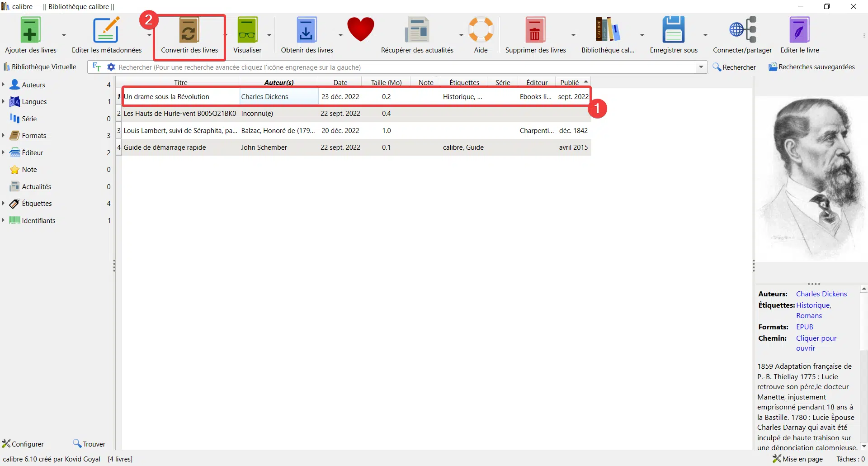This screenshot has width=868, height=466.
Task: Sort by Auteur(s) column header
Action: (x=278, y=82)
